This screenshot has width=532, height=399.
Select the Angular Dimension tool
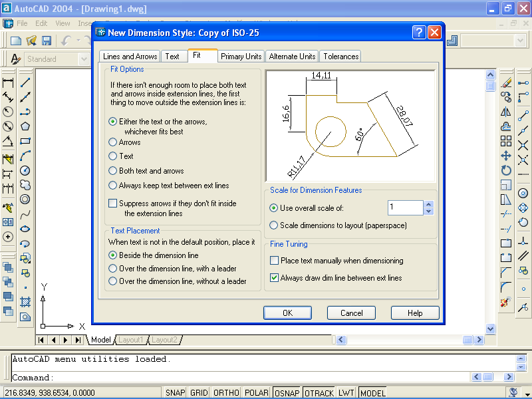click(8, 141)
